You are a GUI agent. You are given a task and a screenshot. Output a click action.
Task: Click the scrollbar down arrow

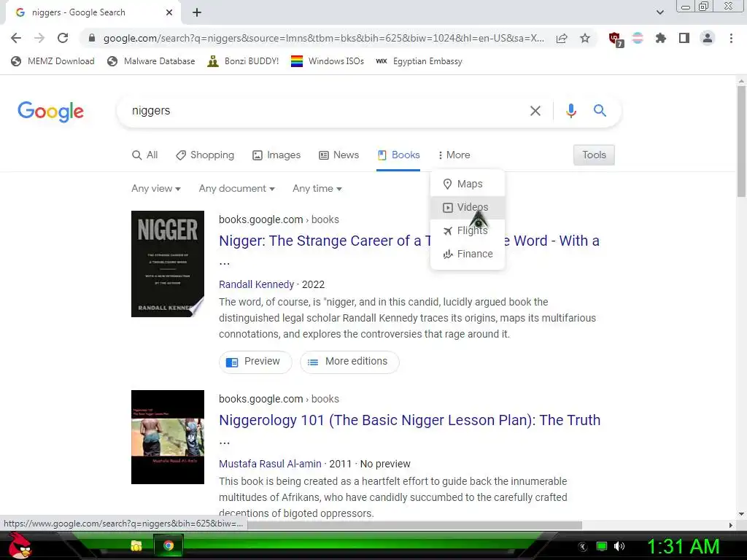741,514
